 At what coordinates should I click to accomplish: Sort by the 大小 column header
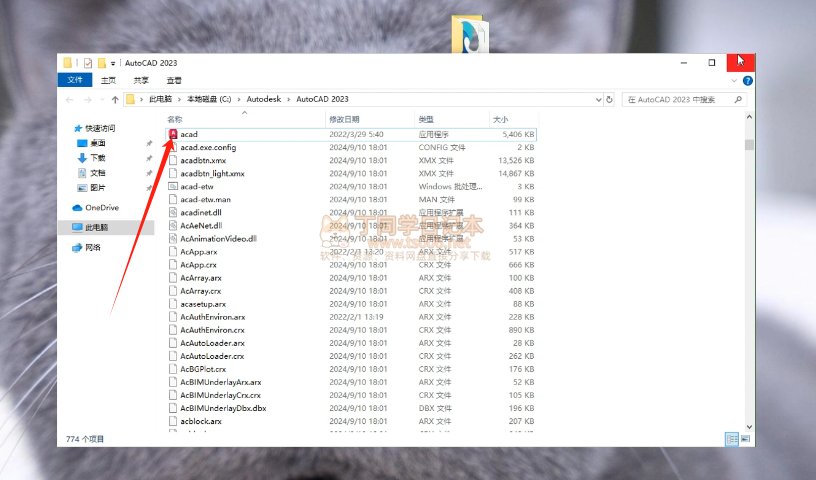[513, 119]
